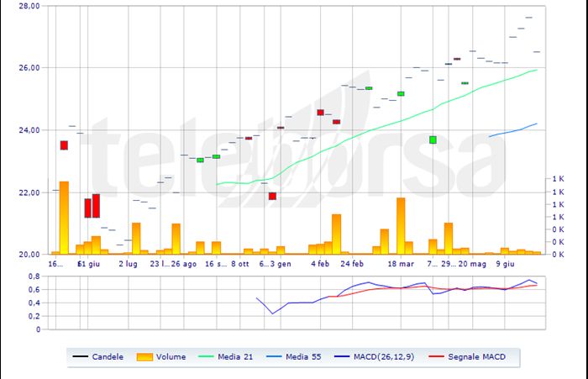The image size is (588, 379).
Task: Click the red Segnale MACD legend line
Action: click(436, 356)
